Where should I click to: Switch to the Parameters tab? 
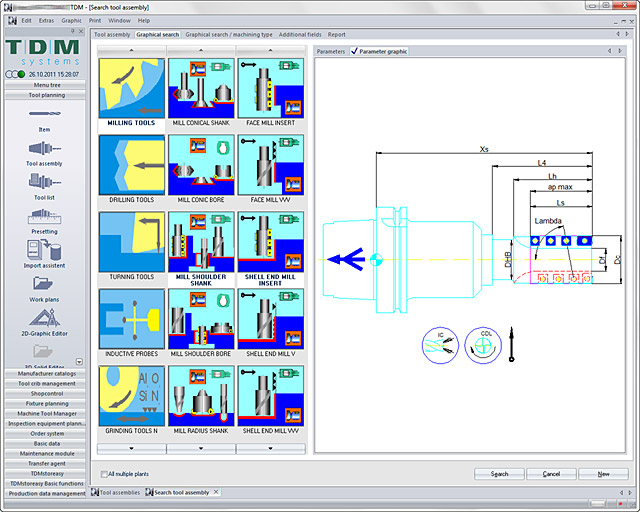click(331, 51)
